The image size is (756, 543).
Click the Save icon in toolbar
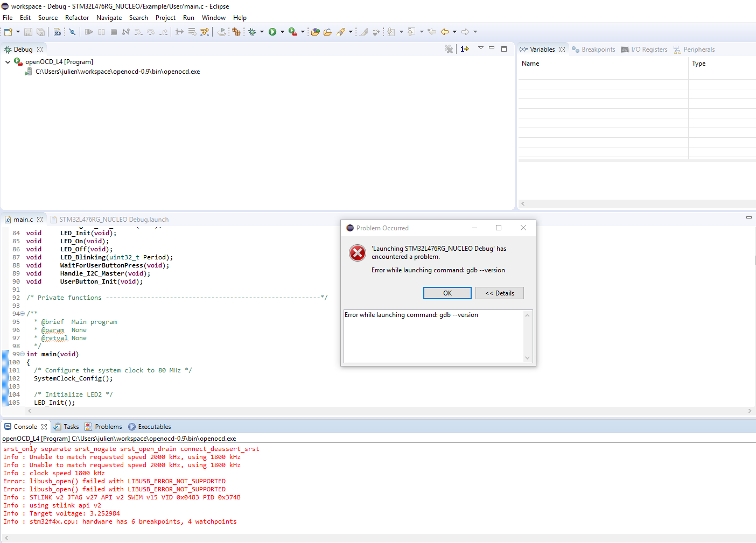coord(29,32)
